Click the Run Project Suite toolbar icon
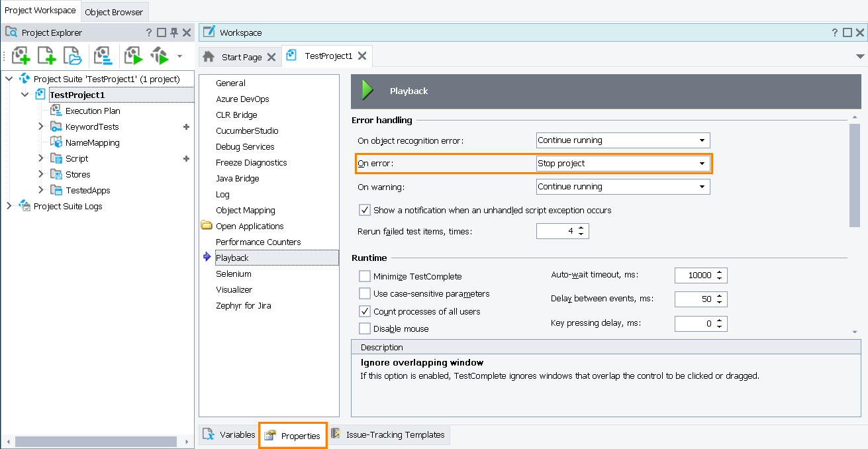Viewport: 868px width, 449px height. click(160, 56)
